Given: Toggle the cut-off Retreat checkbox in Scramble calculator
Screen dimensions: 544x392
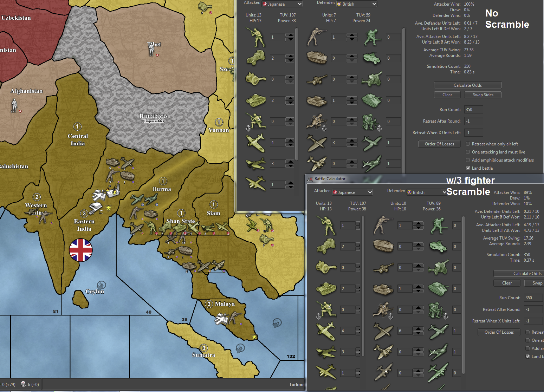Looking at the screenshot, I should [x=528, y=332].
